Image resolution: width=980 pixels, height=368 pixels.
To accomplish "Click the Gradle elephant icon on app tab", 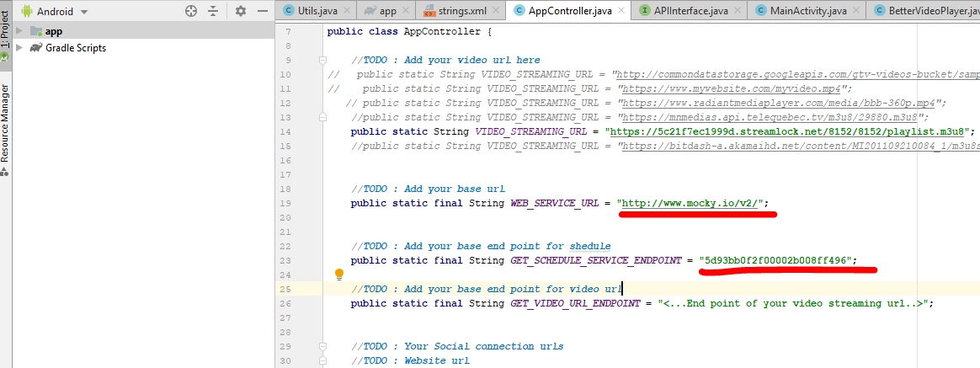I will pyautogui.click(x=370, y=11).
